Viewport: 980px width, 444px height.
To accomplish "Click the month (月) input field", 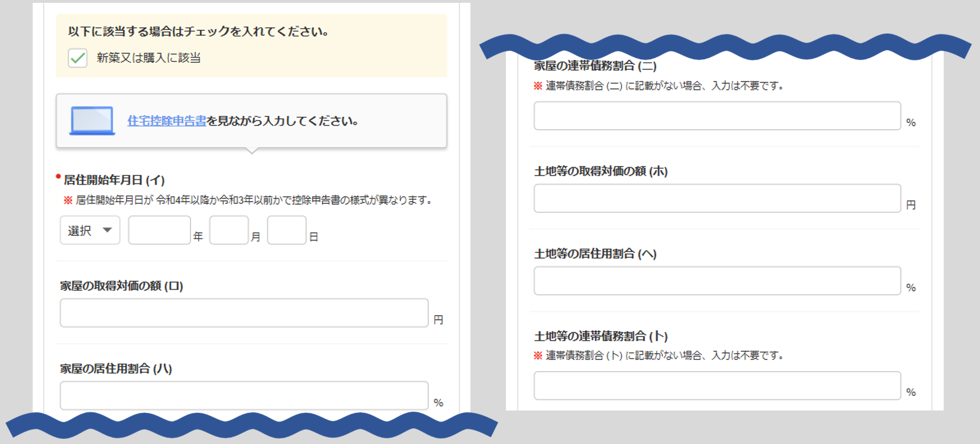I will tap(229, 230).
